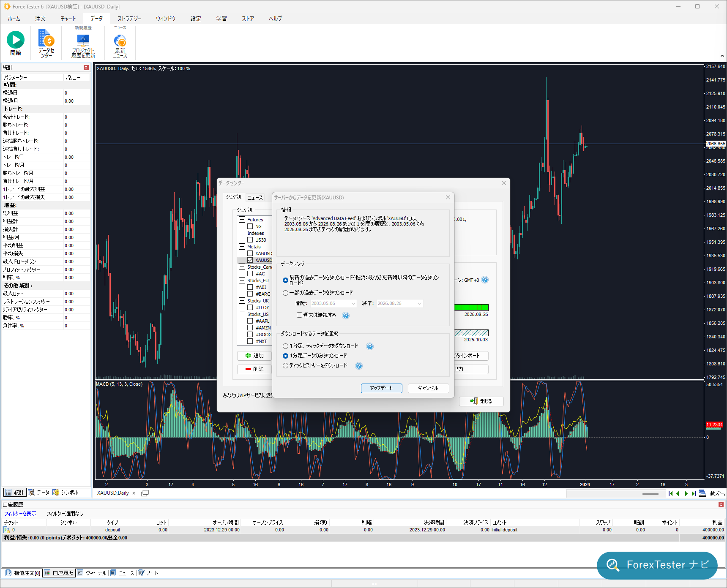The image size is (727, 588).
Task: Collapse the Stocks_US tree group
Action: [x=242, y=314]
